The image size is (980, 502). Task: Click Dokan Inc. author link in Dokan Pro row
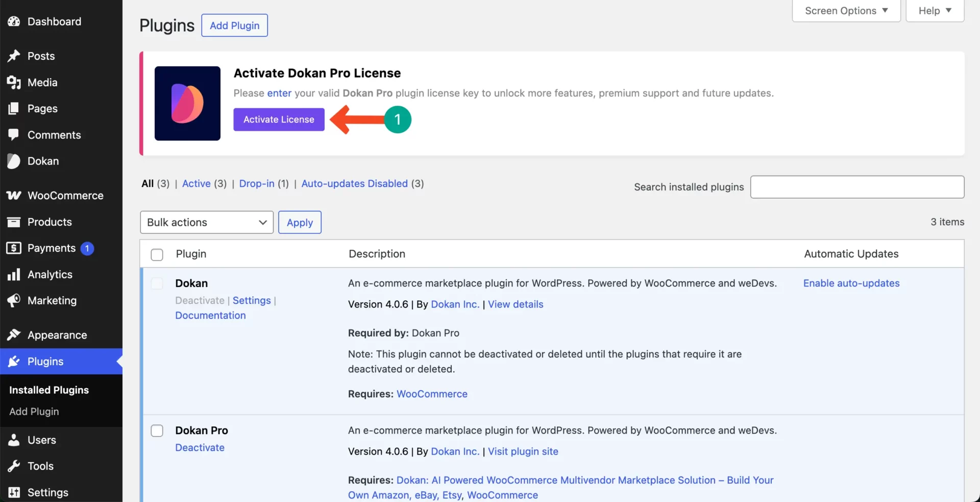tap(455, 451)
